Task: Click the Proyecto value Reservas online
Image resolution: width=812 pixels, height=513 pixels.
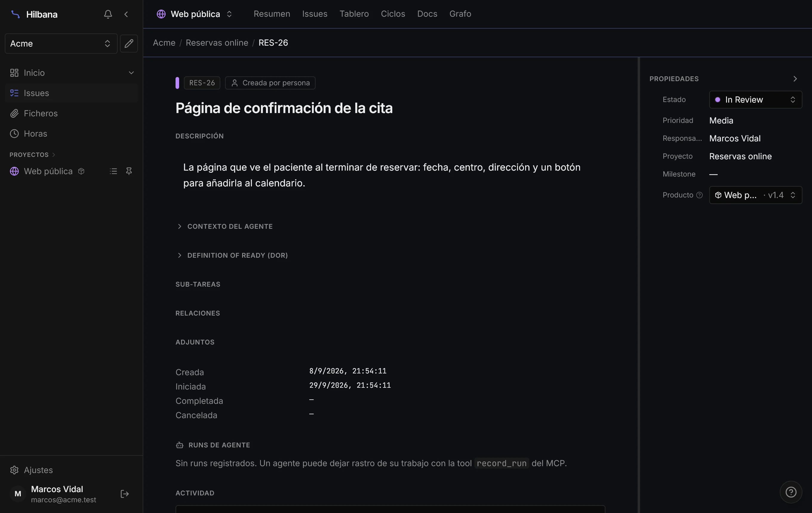Action: (740, 156)
